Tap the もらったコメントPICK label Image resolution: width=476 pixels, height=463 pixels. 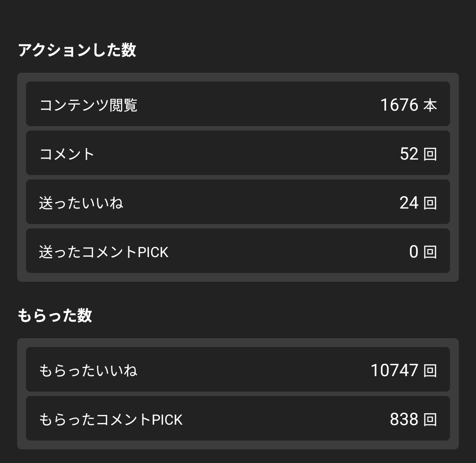point(111,419)
